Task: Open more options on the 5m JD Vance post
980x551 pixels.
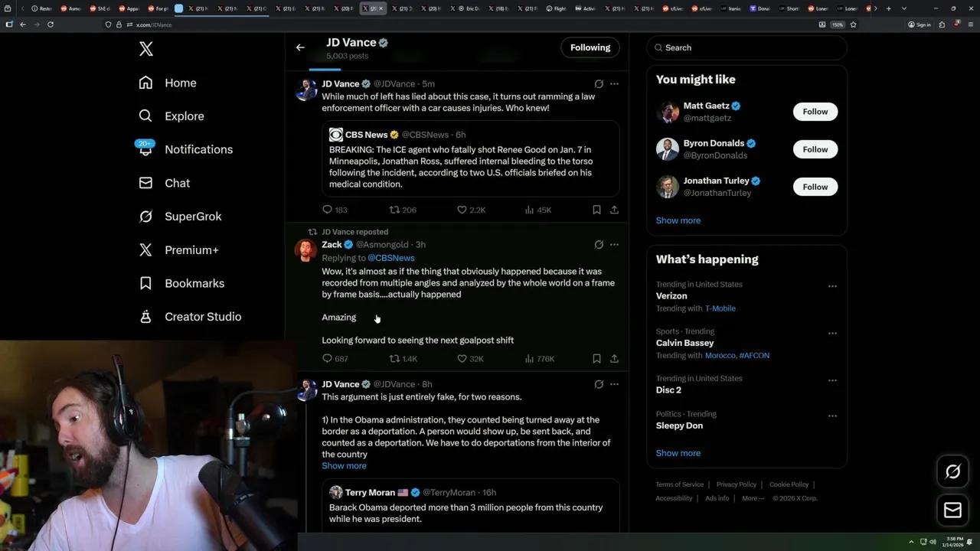Action: [614, 84]
